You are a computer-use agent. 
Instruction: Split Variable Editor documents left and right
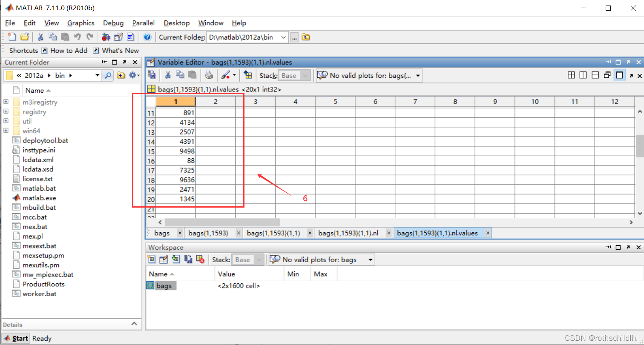coord(583,75)
